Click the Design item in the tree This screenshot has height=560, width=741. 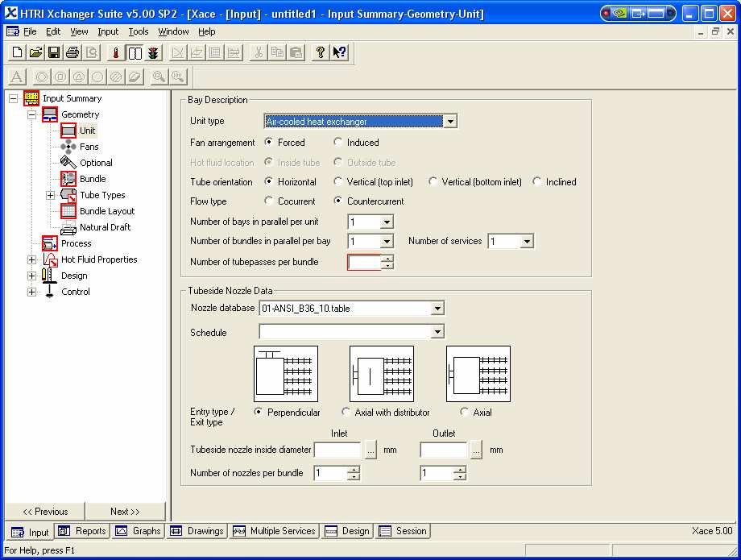(x=74, y=276)
